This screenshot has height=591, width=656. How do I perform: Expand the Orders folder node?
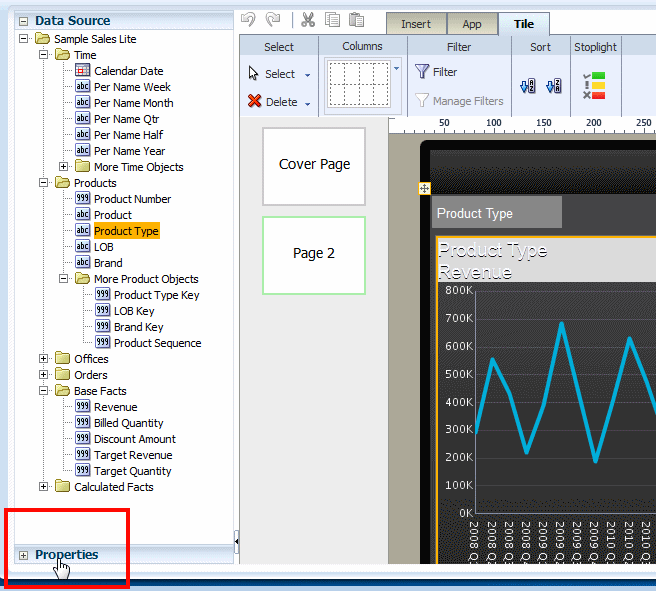coord(43,374)
